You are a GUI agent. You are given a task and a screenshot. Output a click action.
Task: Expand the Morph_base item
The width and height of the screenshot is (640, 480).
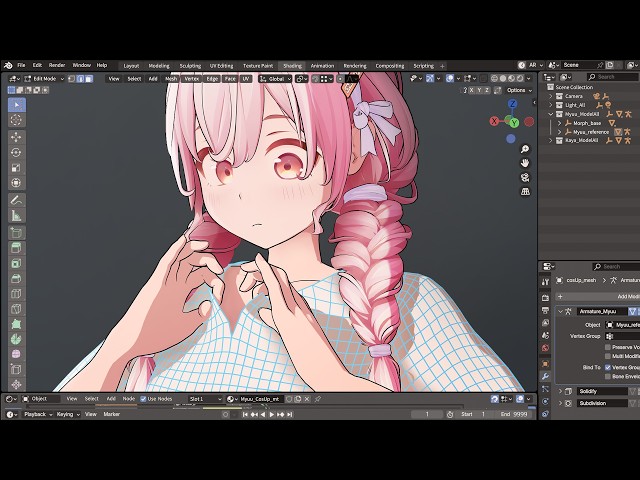coord(560,123)
